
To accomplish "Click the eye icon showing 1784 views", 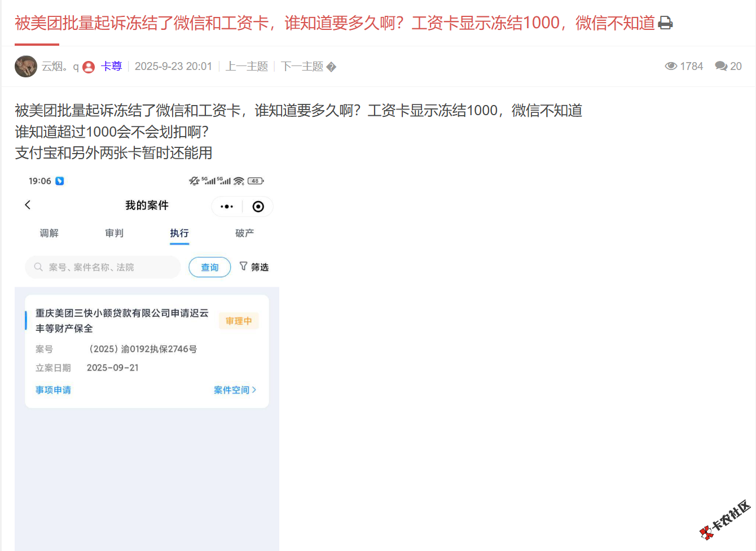I will [x=671, y=66].
